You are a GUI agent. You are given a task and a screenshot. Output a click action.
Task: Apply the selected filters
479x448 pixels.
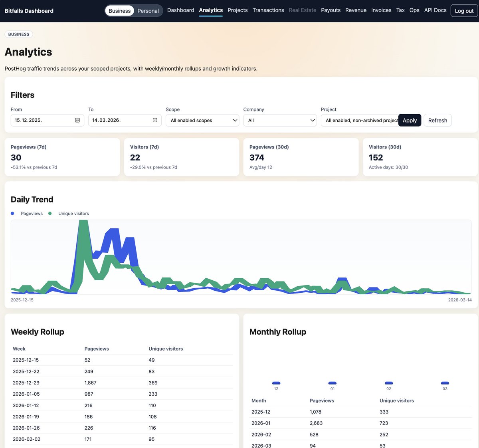[x=410, y=120]
